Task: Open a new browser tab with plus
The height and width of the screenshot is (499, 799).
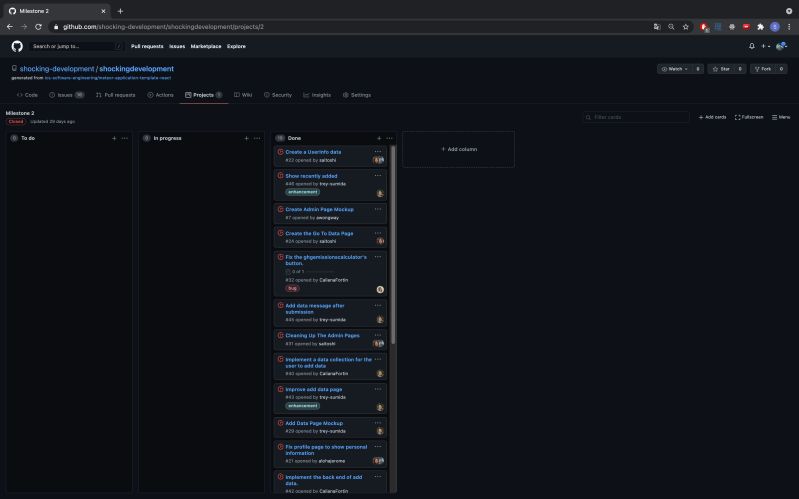Action: pyautogui.click(x=120, y=11)
